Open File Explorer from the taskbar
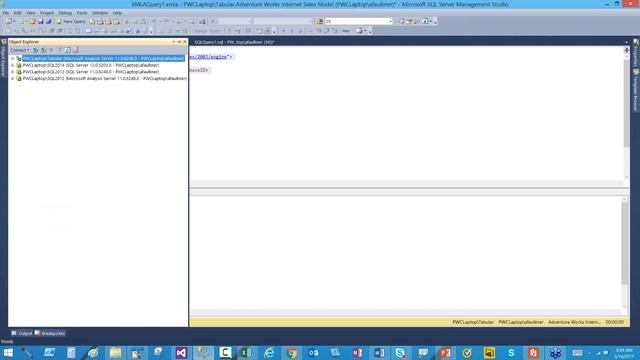This screenshot has height=360, width=640. [115, 353]
